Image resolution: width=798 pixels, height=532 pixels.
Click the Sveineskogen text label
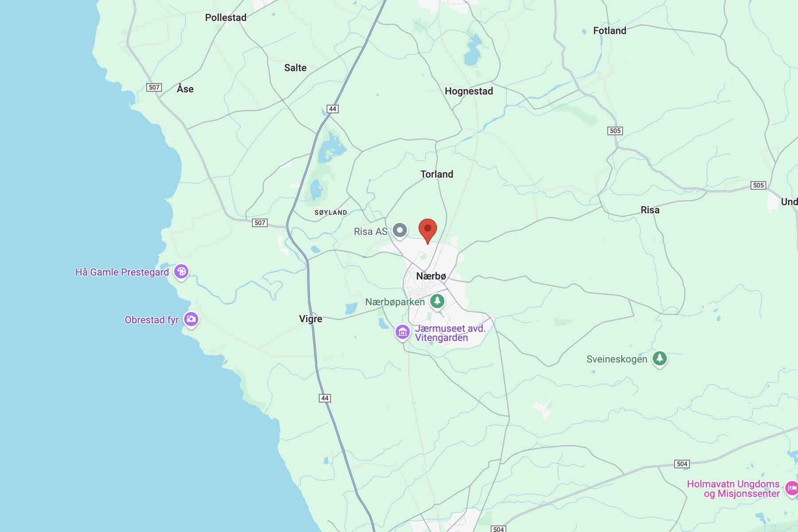pos(617,359)
